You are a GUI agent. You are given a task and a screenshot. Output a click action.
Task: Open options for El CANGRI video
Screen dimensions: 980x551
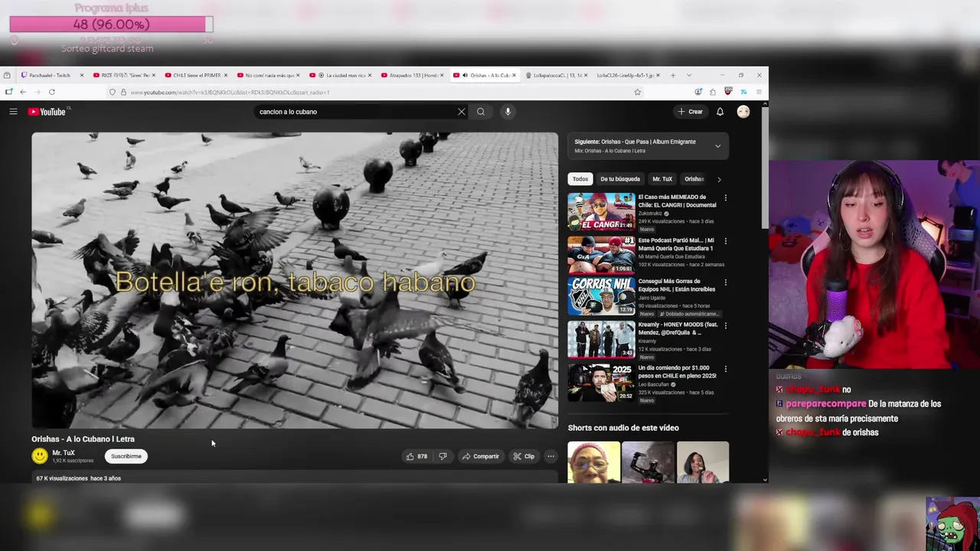(x=726, y=197)
